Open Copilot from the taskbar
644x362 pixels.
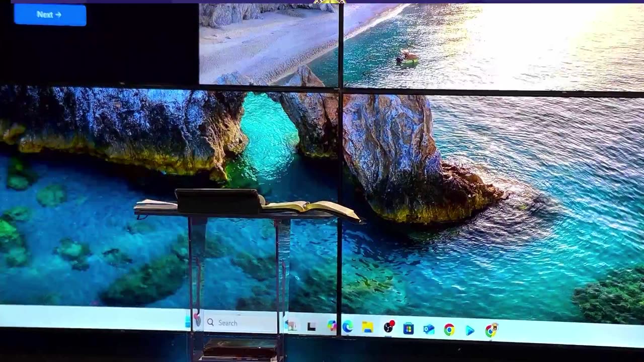332,326
